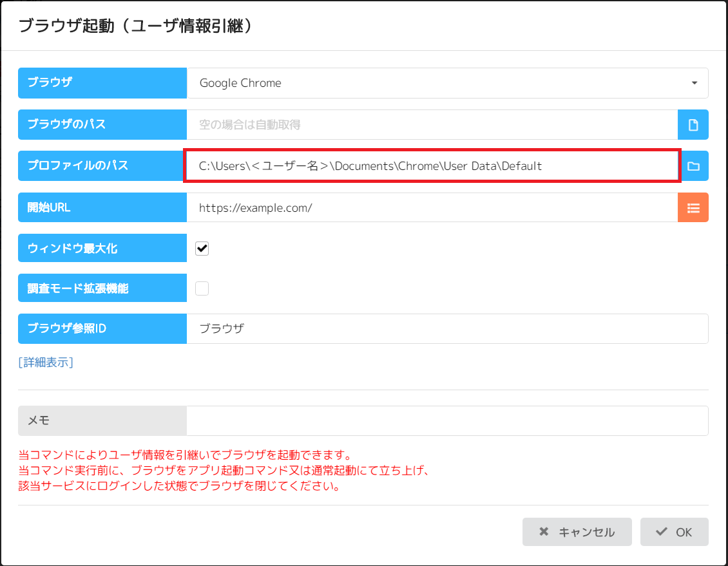Uncheck the ウィンドウ最大化 checkbox
The image size is (728, 566).
coord(202,249)
